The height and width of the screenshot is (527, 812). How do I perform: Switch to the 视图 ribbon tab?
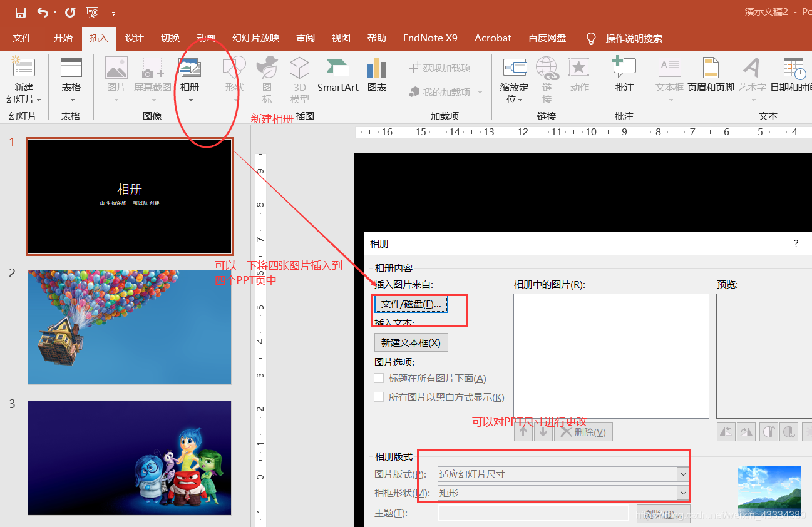pyautogui.click(x=341, y=38)
